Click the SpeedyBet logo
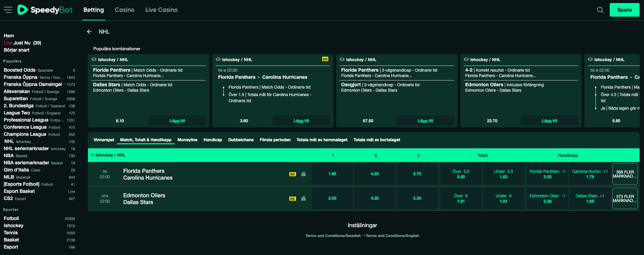The width and height of the screenshot is (644, 255). click(45, 10)
